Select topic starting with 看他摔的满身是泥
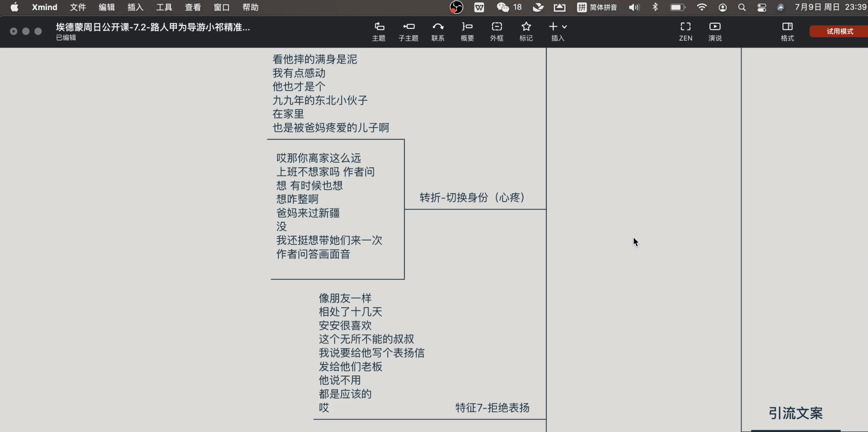Screen dimensions: 868x432 point(331,93)
